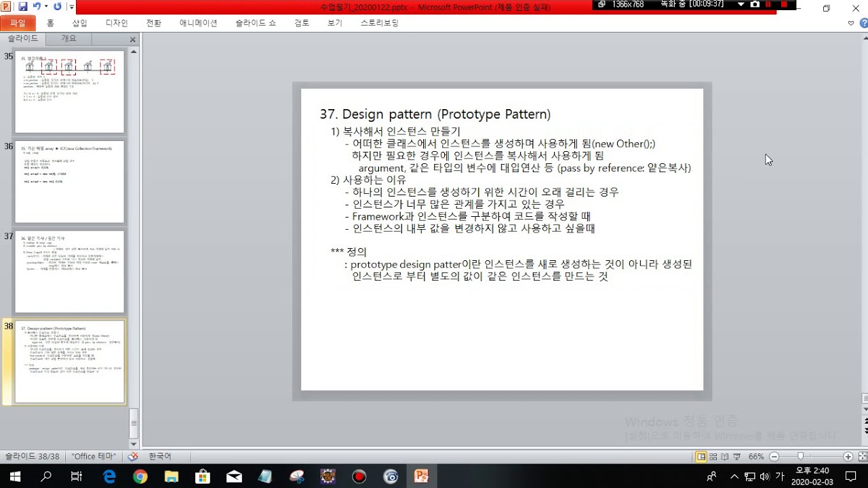
Task: Show hidden system tray icons chevron
Action: pyautogui.click(x=734, y=476)
